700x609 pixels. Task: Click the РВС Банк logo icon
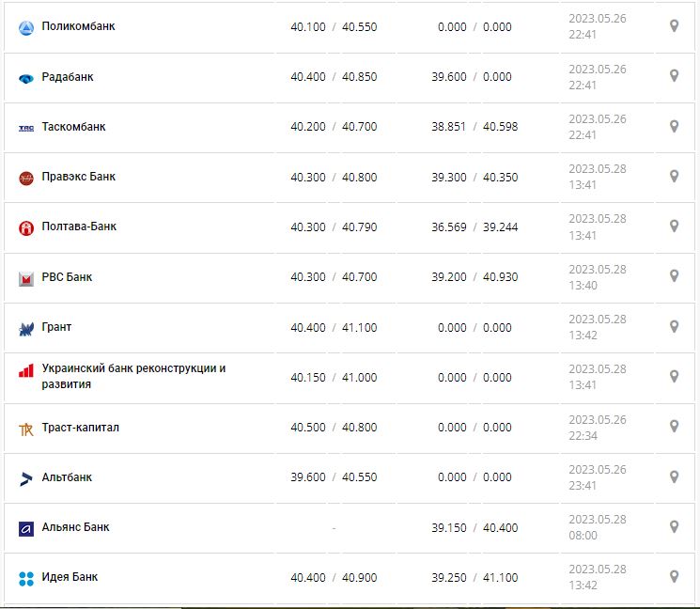[25, 278]
